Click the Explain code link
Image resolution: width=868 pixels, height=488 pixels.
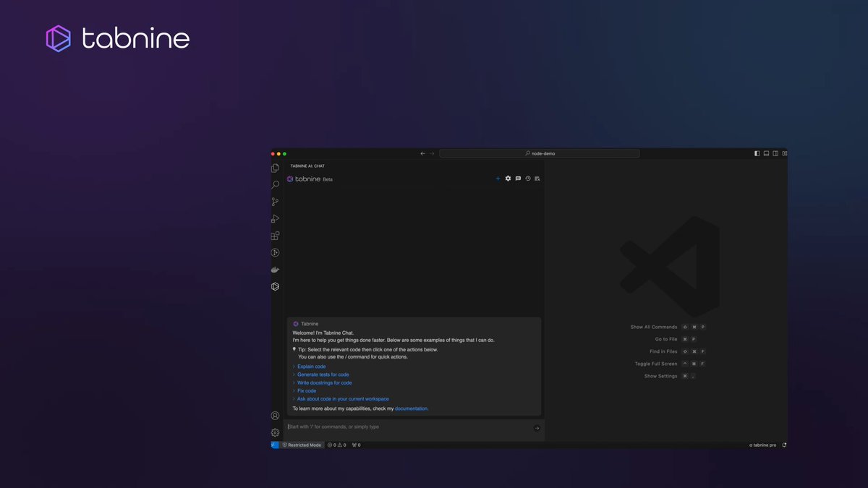coord(312,367)
